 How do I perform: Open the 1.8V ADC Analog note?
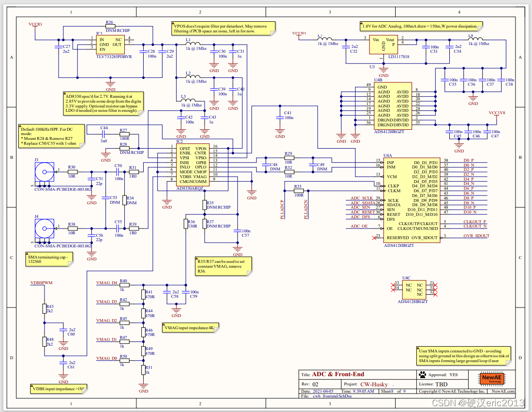[421, 26]
